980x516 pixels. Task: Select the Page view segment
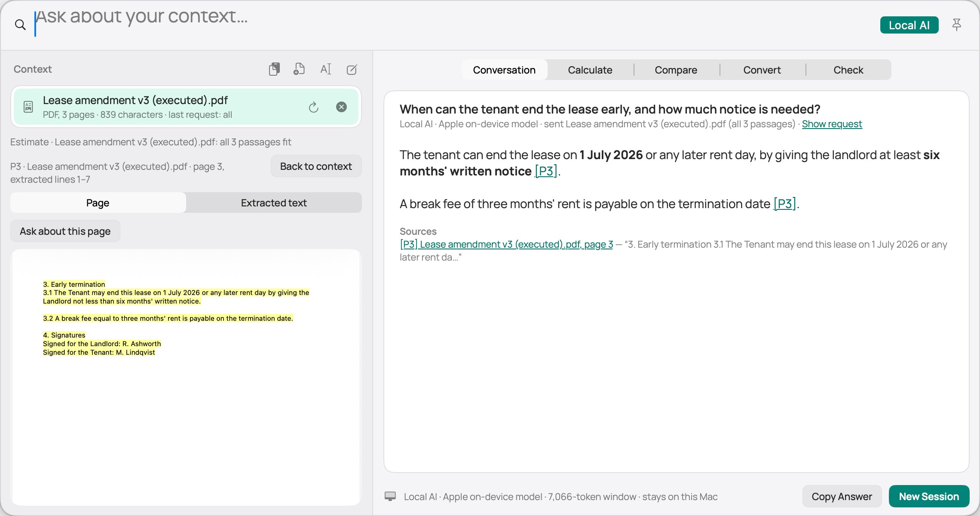point(98,203)
